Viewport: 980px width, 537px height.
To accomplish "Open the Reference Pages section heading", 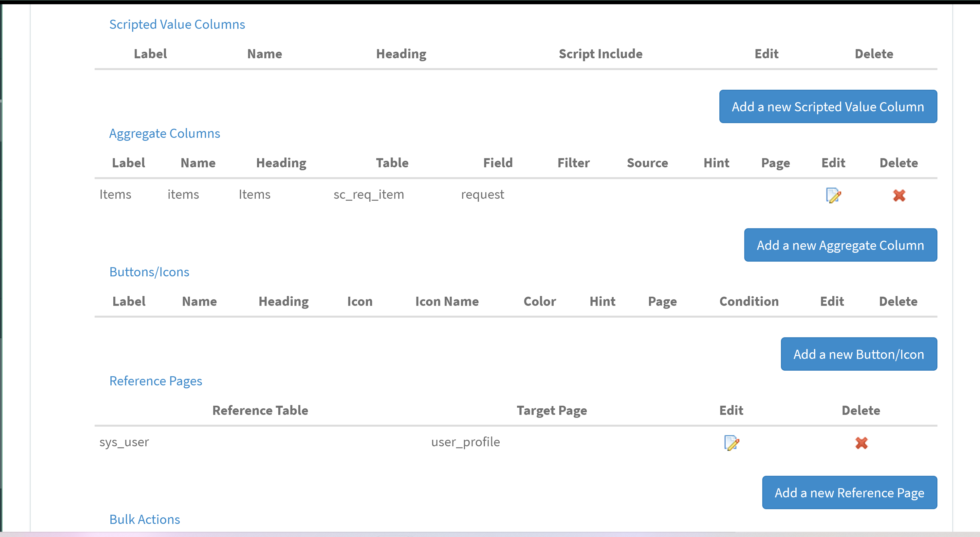I will pos(156,381).
